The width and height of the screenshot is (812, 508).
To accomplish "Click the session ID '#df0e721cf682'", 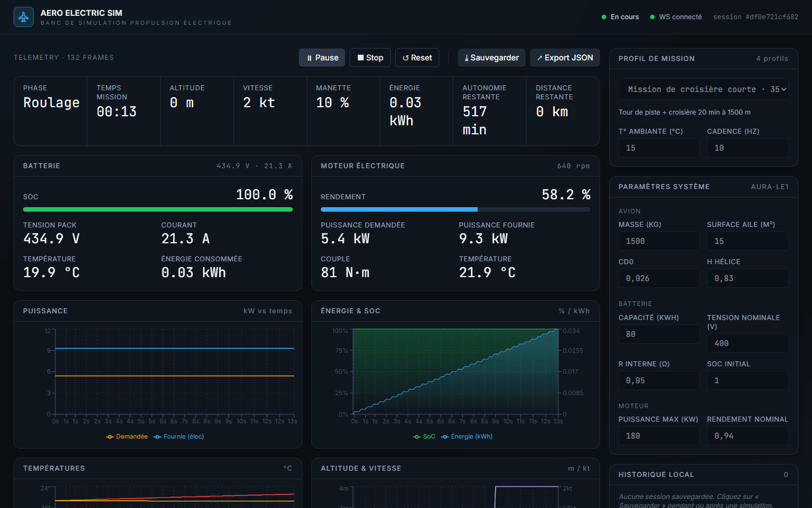I will click(772, 17).
